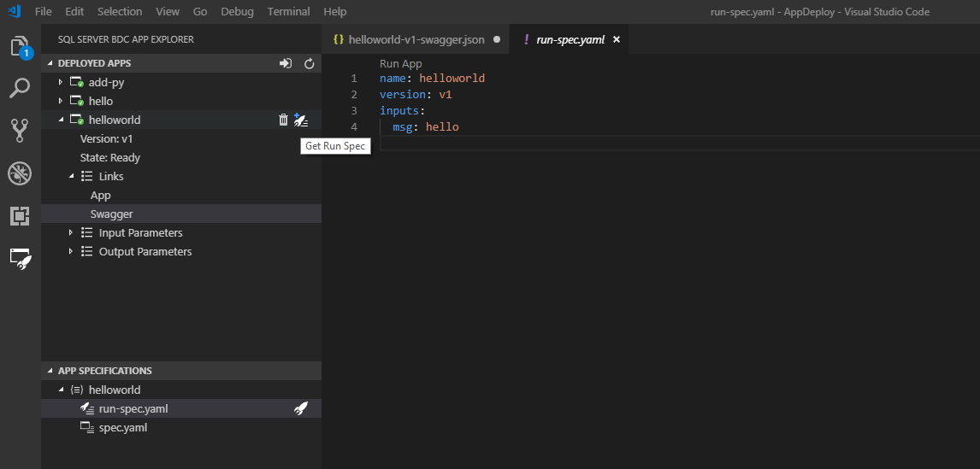
Task: Click the add-py app status icon
Action: (x=77, y=82)
